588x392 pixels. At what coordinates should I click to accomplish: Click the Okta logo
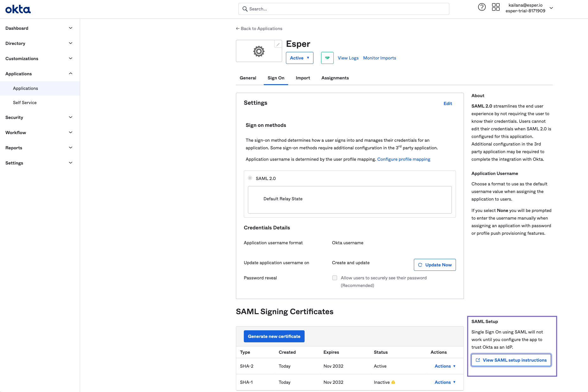(18, 9)
